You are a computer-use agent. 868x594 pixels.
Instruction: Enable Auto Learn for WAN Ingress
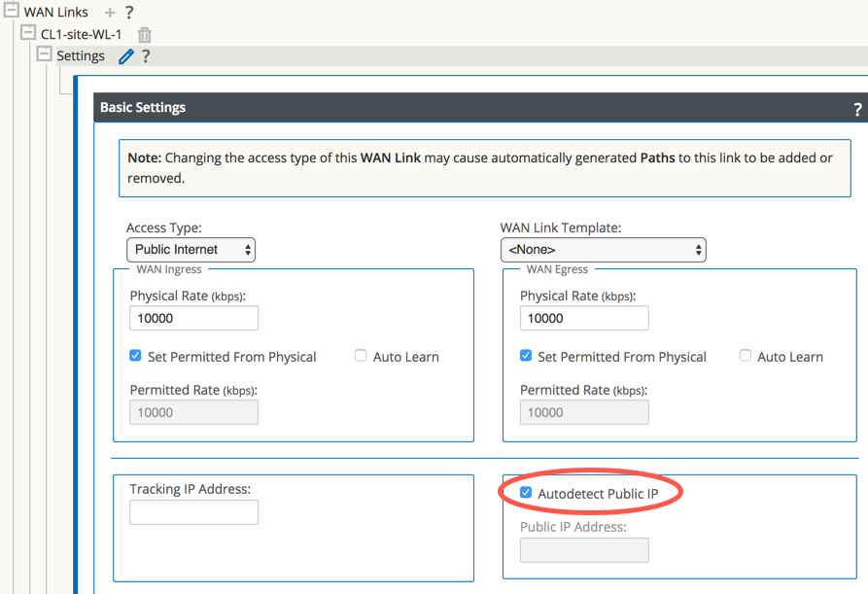click(361, 356)
